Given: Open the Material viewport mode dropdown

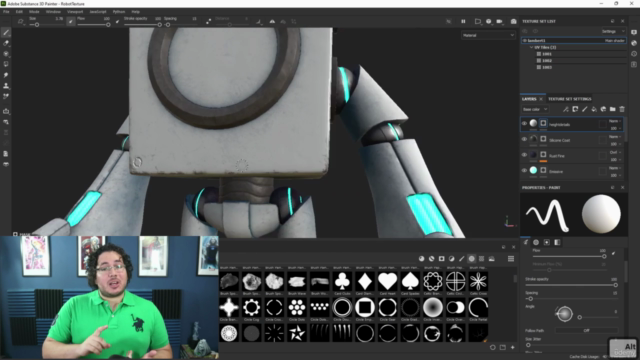Looking at the screenshot, I should click(x=488, y=36).
